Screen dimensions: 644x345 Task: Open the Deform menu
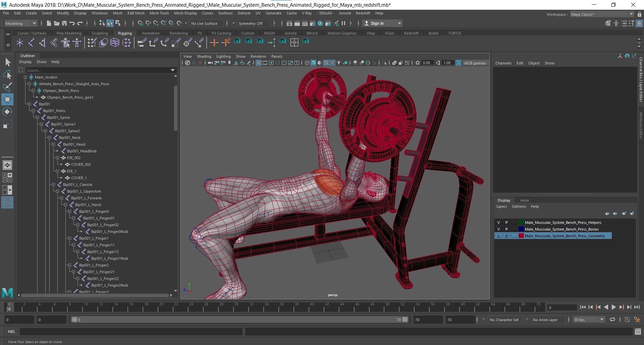pyautogui.click(x=244, y=13)
